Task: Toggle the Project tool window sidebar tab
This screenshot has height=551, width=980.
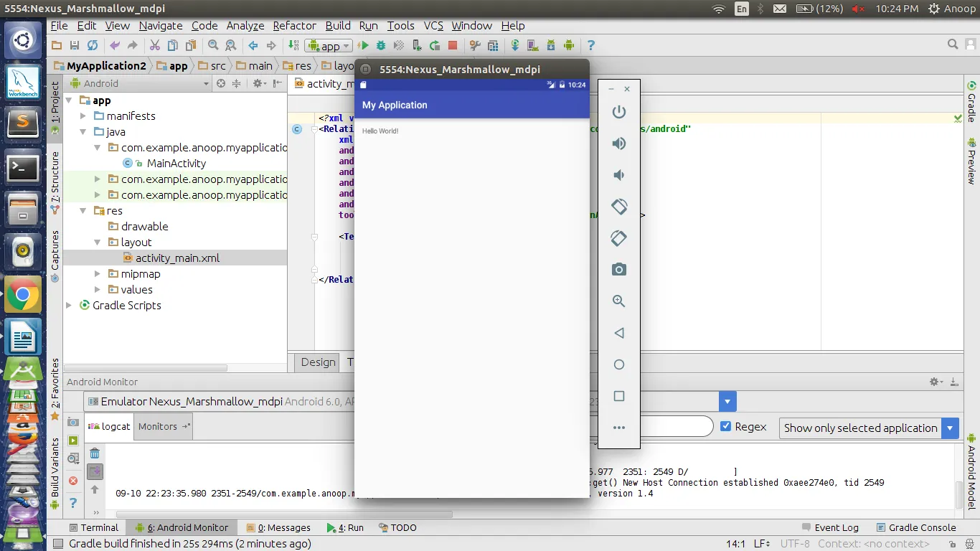Action: [x=55, y=102]
